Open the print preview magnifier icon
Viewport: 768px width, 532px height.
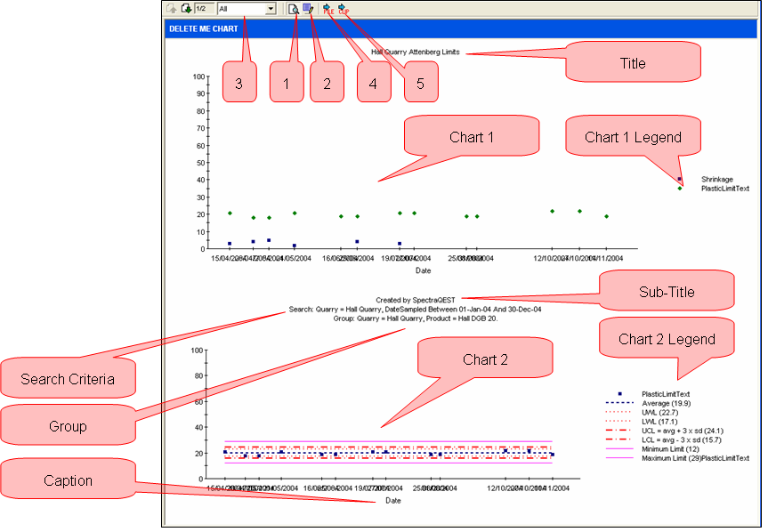click(x=293, y=9)
